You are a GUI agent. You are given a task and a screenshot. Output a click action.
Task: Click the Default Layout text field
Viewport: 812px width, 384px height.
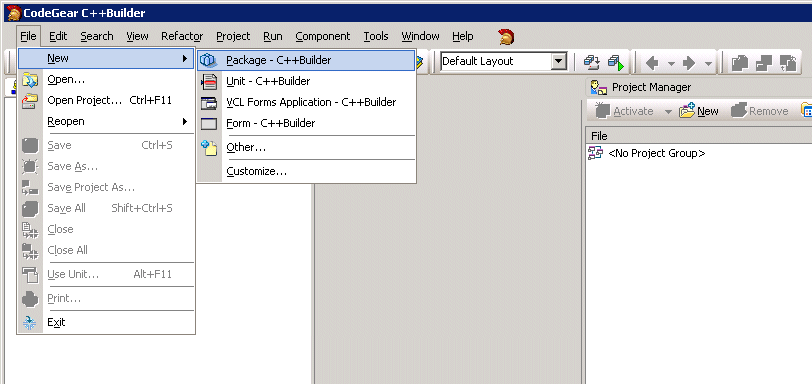(x=496, y=62)
